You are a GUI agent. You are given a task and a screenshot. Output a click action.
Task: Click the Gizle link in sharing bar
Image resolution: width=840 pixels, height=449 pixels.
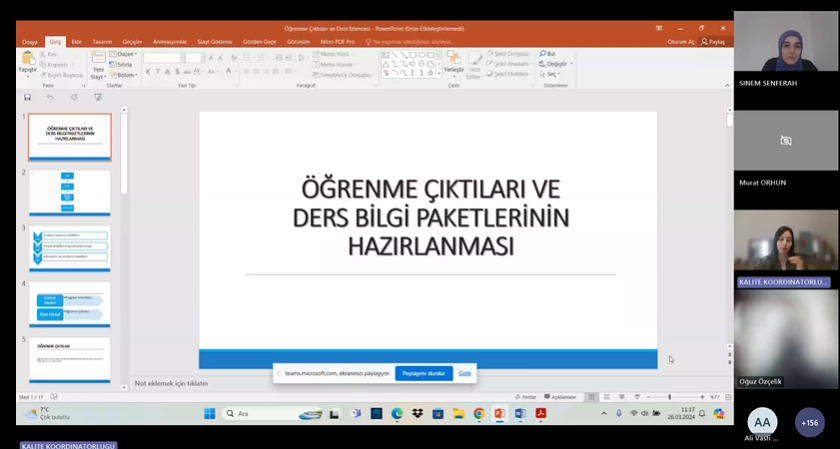[464, 373]
